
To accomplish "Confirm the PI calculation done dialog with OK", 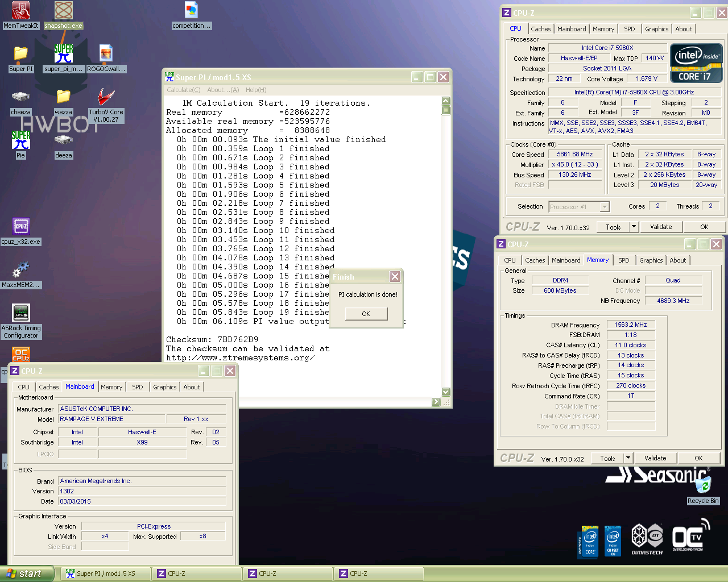I will 366,314.
